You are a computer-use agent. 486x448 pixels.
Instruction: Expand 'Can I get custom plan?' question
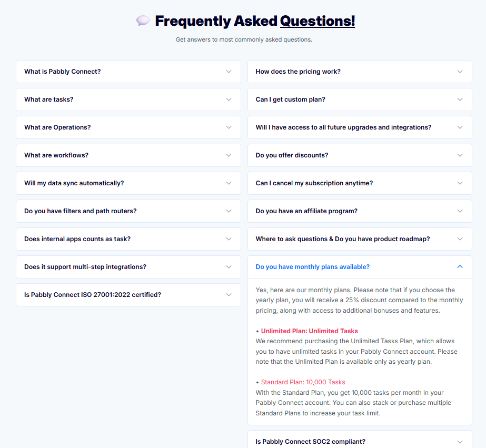coord(360,99)
